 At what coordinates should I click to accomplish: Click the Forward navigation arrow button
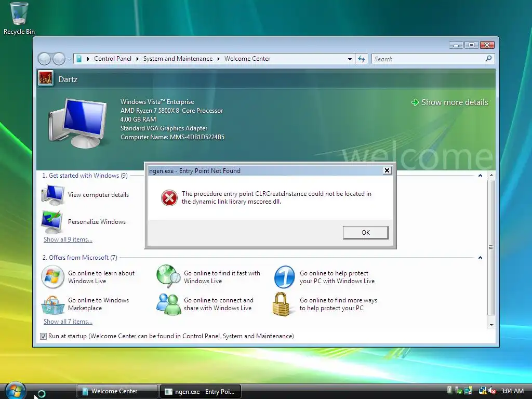[x=59, y=59]
